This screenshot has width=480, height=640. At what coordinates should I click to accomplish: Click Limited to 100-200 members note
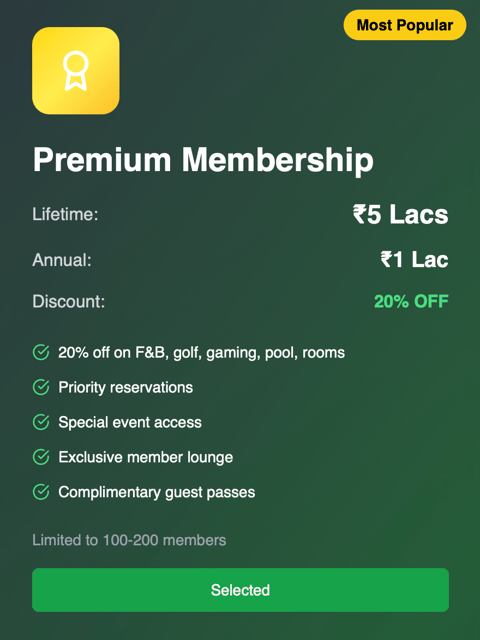[129, 540]
